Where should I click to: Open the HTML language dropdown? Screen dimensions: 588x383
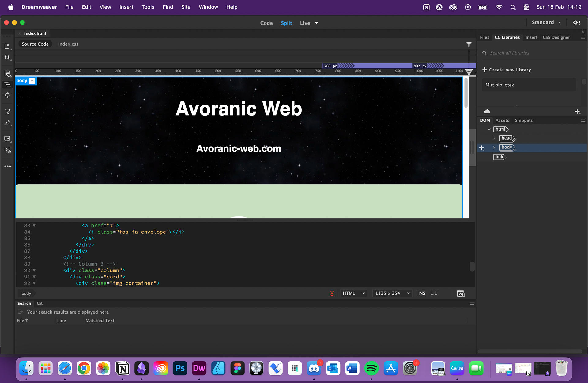[x=353, y=293]
